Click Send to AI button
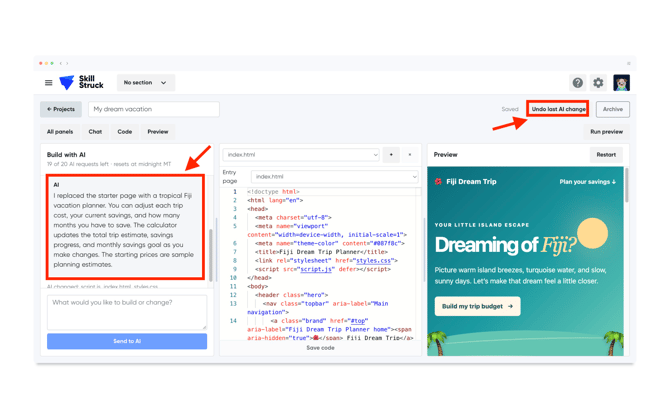This screenshot has width=670, height=418. pyautogui.click(x=127, y=341)
